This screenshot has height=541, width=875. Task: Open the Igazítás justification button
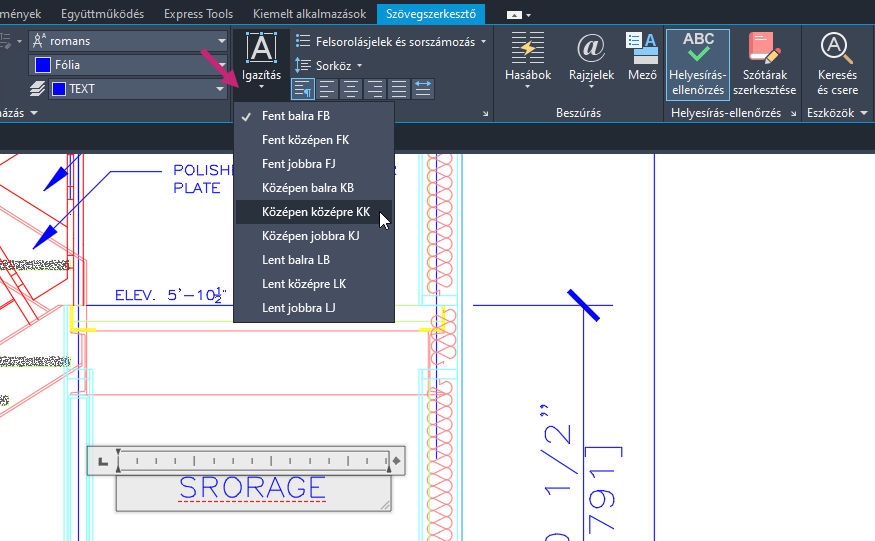click(261, 60)
